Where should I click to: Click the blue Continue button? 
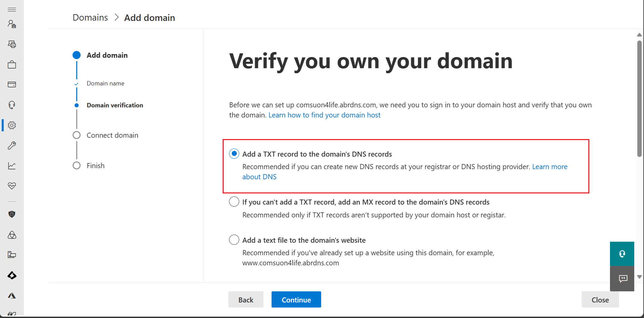tap(296, 299)
